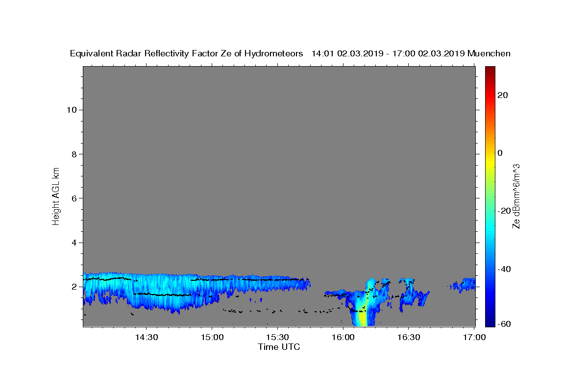The width and height of the screenshot is (588, 392).
Task: Click the dark red top of the colorbar
Action: coord(490,70)
